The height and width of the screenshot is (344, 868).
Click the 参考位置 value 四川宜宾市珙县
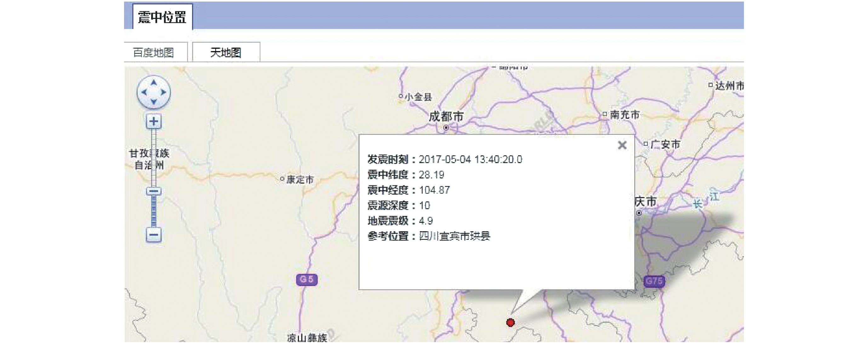tap(454, 236)
